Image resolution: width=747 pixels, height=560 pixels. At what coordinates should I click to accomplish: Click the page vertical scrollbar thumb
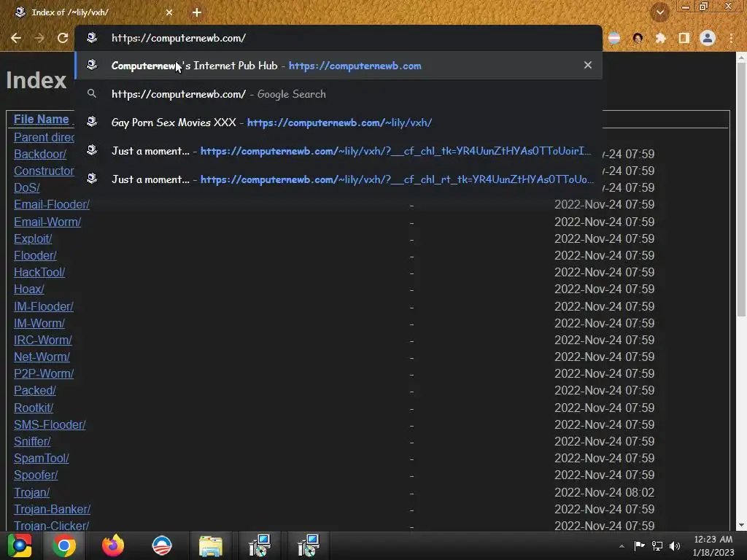point(741,190)
